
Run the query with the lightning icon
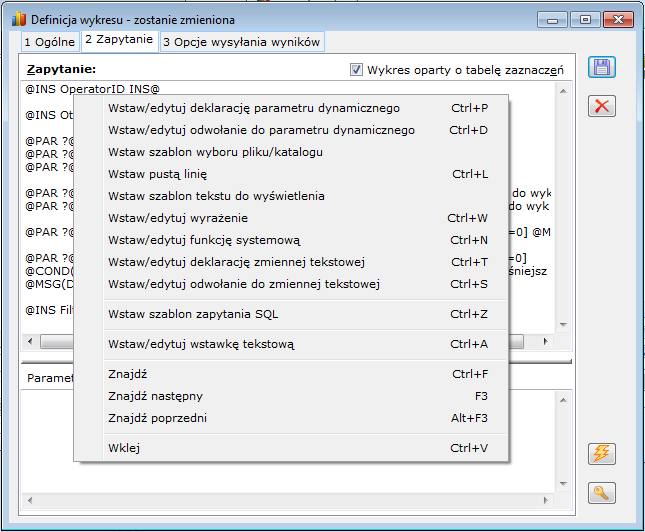pos(601,454)
